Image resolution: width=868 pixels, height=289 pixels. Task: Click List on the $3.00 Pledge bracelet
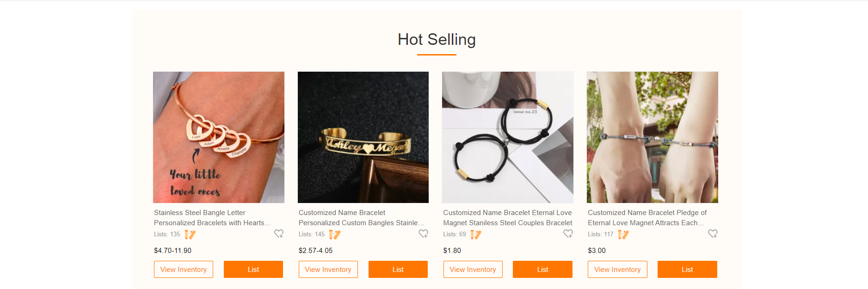click(x=687, y=270)
